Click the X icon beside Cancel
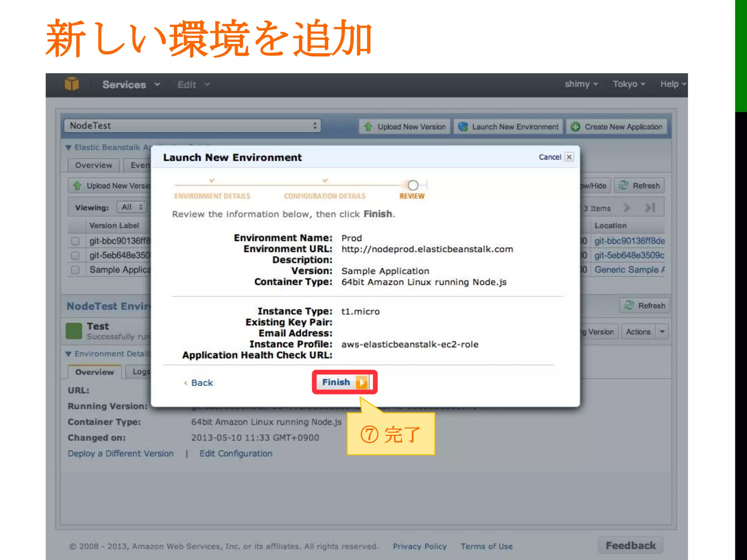The image size is (747, 560). (569, 157)
